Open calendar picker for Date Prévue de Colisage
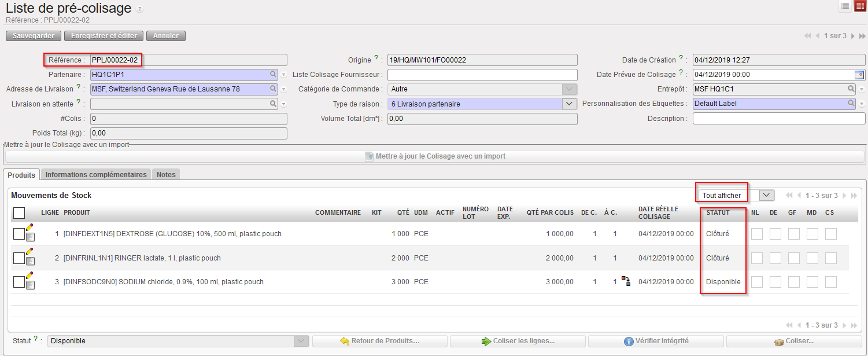 click(x=859, y=75)
